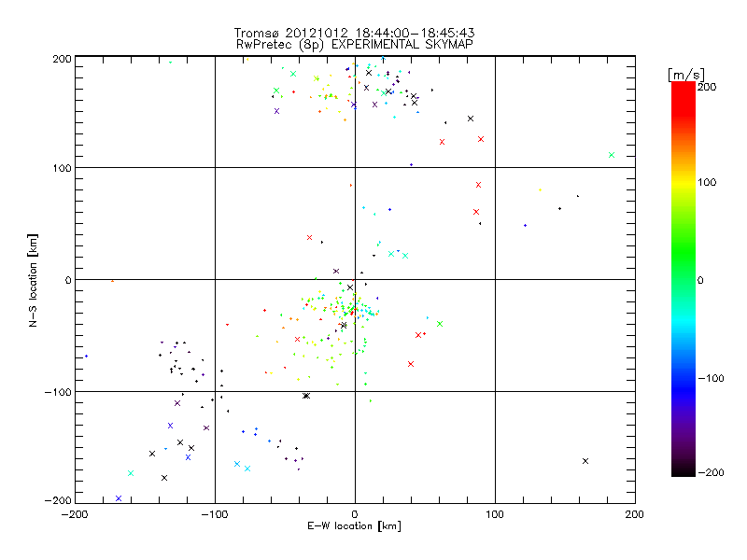Click the isolated black X marker at lower right

point(585,461)
